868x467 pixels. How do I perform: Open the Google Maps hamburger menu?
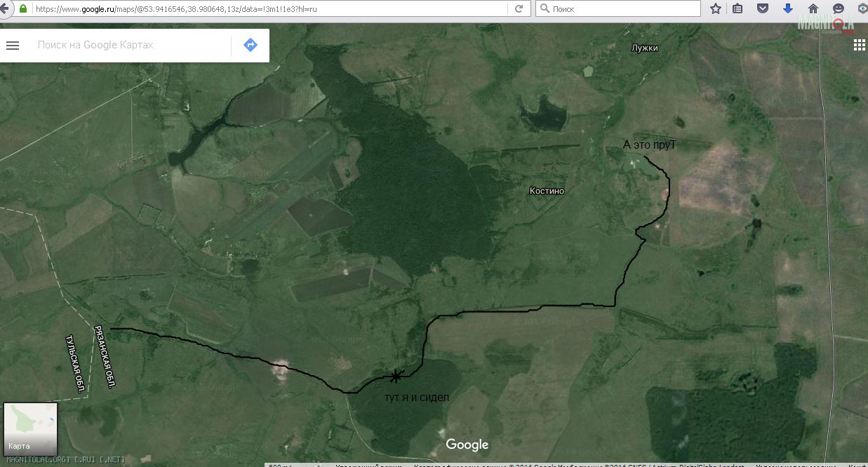[13, 46]
